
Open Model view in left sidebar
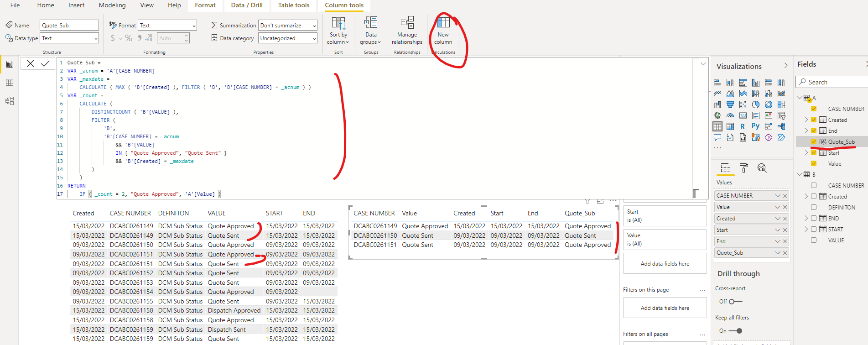point(10,101)
